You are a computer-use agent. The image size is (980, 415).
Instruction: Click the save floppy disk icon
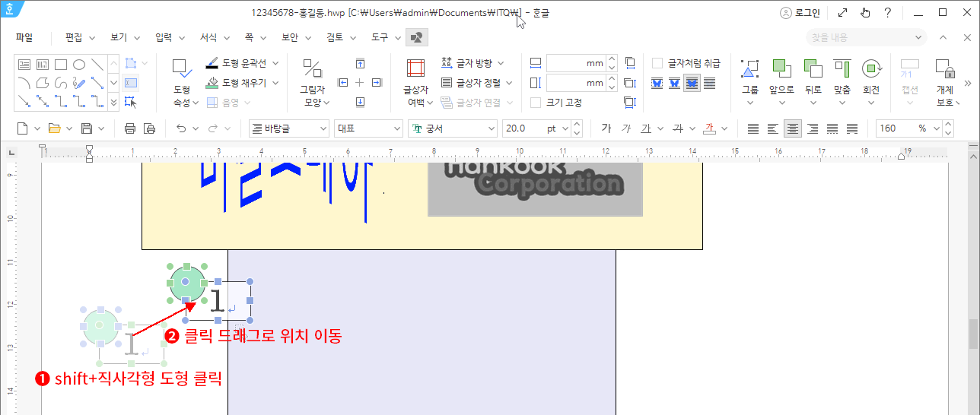point(87,128)
